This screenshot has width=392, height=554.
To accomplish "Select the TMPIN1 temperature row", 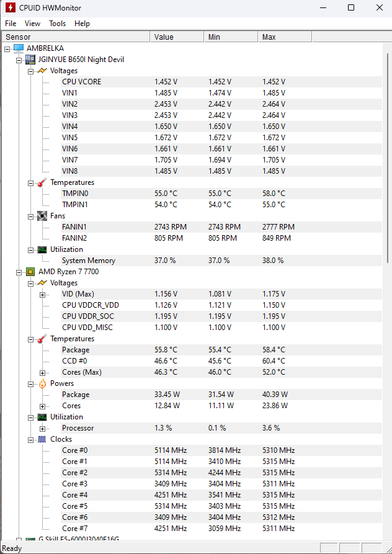I will pyautogui.click(x=221, y=205).
